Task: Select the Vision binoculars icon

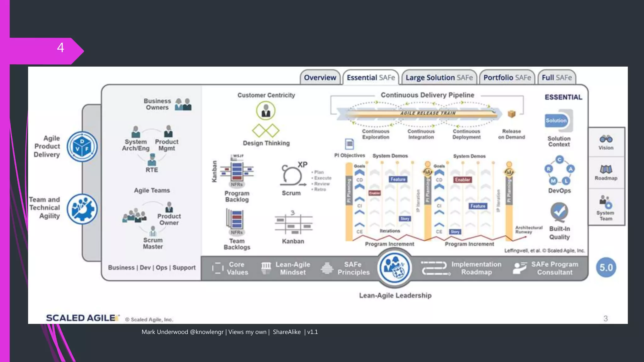Action: (606, 139)
